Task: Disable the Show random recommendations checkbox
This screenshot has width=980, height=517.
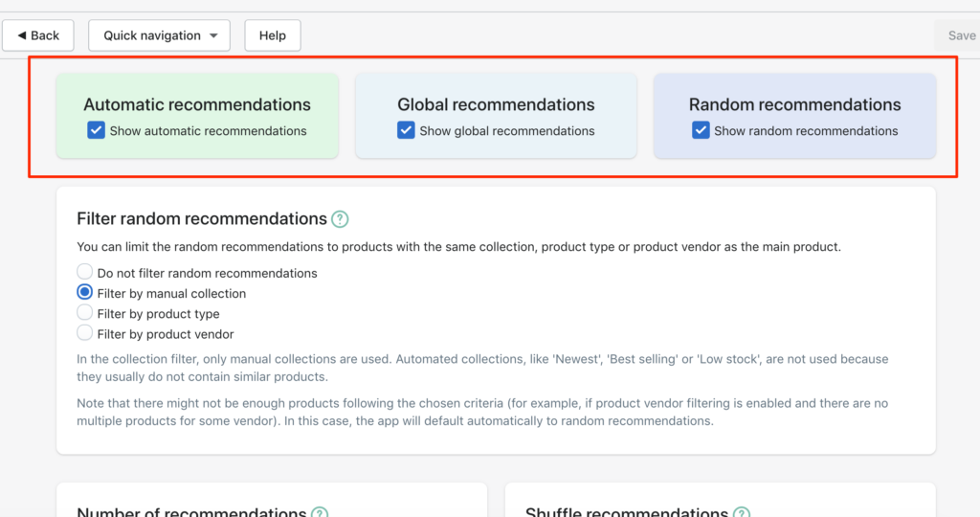Action: [700, 130]
